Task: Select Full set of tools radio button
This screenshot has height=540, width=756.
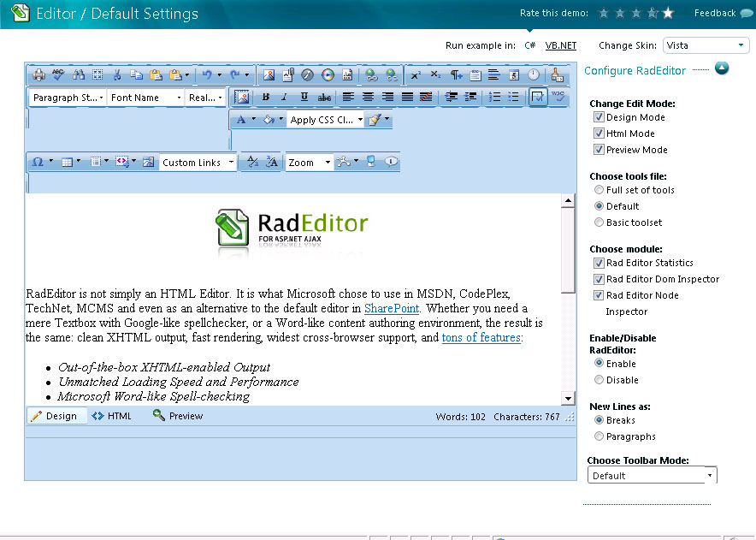Action: (599, 190)
